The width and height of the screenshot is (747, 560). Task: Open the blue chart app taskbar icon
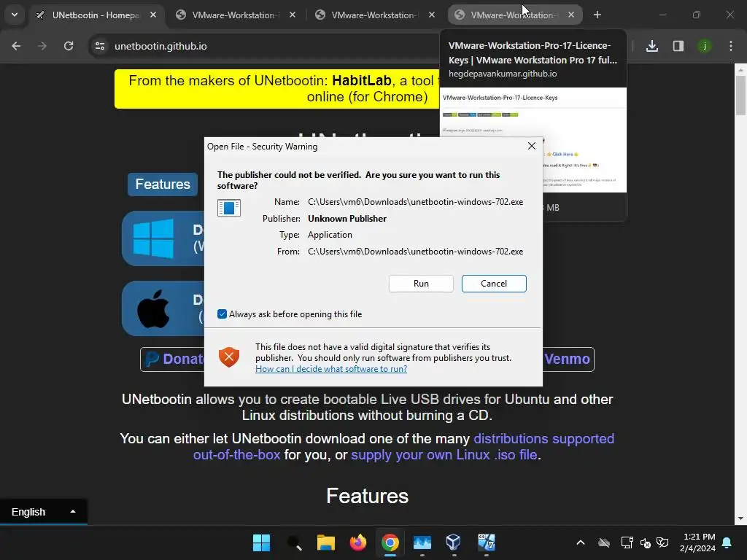[422, 542]
